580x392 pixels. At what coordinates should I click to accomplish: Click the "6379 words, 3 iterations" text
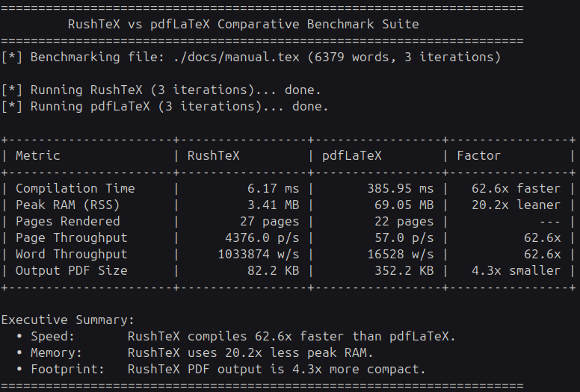pos(404,57)
